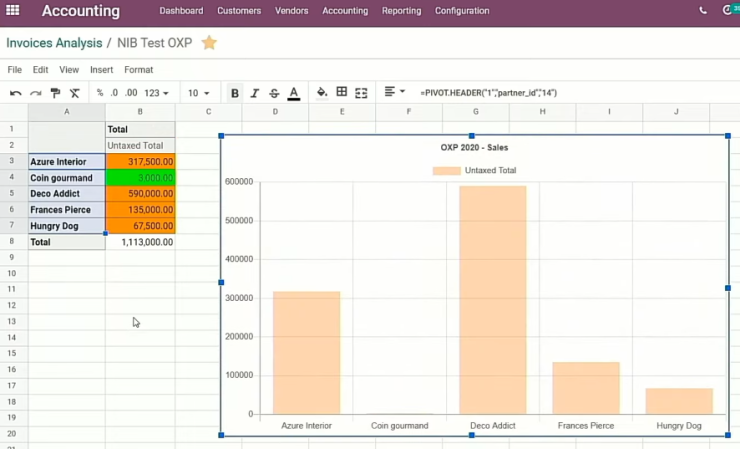Image resolution: width=740 pixels, height=449 pixels.
Task: Select the 317,500.00 cell
Action: click(x=140, y=161)
